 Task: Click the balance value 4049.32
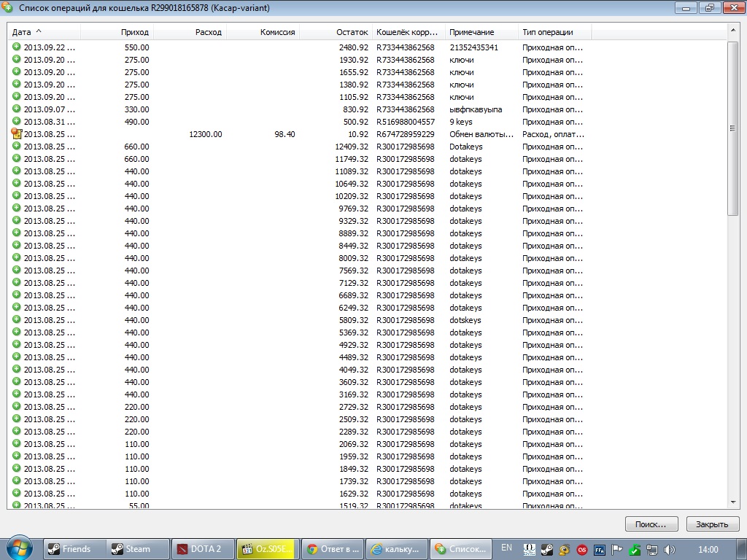pos(354,370)
